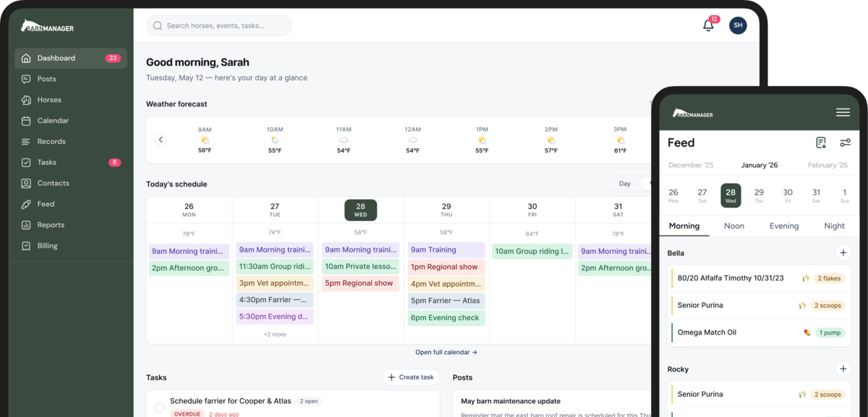This screenshot has width=868, height=417.
Task: Click the Billing icon in sidebar
Action: (26, 246)
